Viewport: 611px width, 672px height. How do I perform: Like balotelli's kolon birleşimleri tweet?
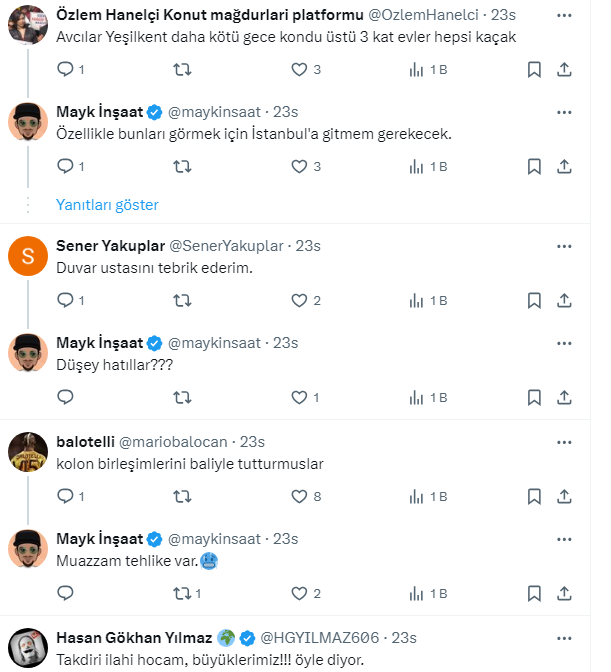(299, 495)
